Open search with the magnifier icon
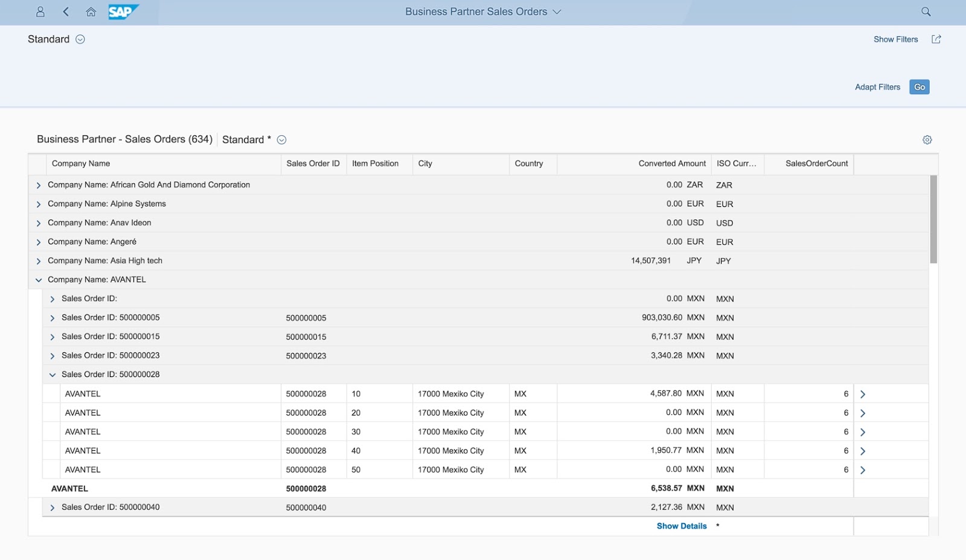 (926, 11)
